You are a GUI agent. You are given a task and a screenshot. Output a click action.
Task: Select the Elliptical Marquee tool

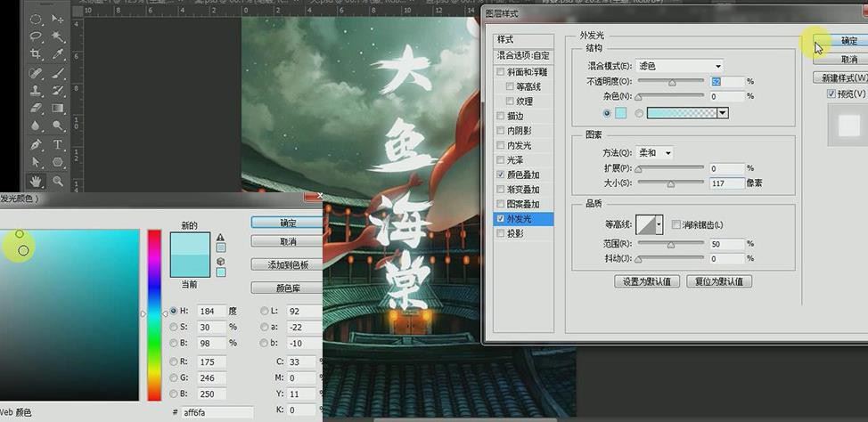[x=36, y=20]
